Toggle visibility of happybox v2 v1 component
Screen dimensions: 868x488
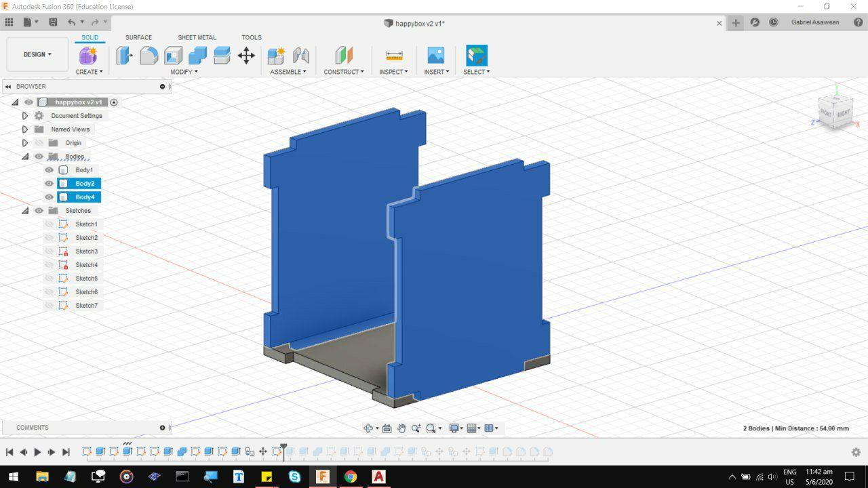[x=28, y=102]
